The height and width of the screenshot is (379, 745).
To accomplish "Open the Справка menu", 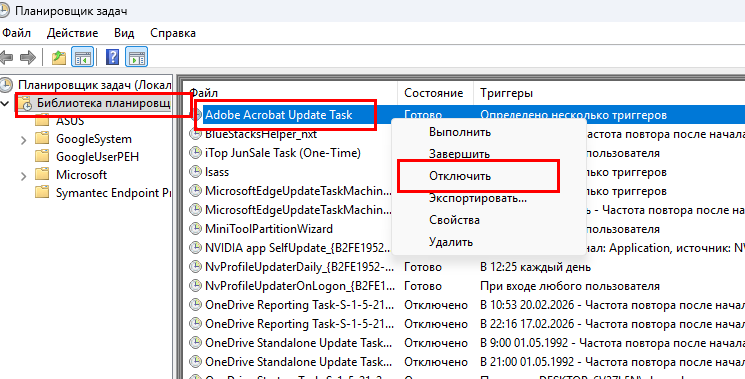I will point(173,33).
